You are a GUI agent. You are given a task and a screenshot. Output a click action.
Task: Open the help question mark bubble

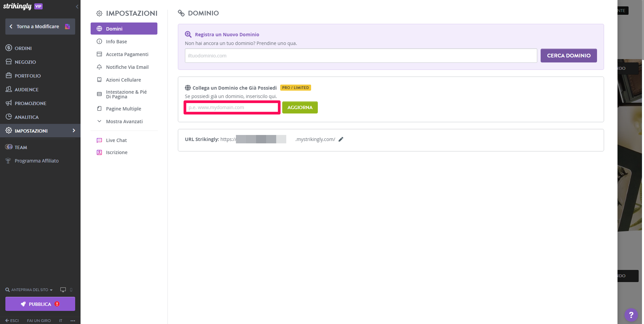[x=631, y=315]
